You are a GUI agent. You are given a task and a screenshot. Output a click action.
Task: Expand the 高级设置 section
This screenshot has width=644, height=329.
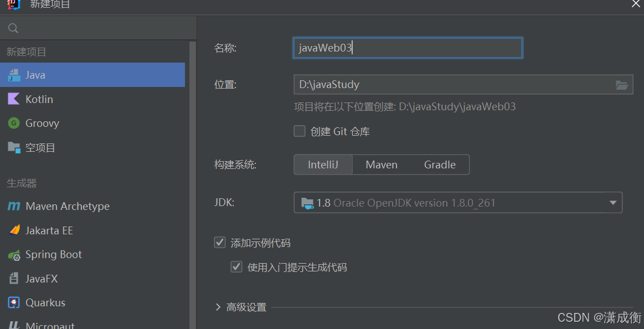(x=218, y=307)
